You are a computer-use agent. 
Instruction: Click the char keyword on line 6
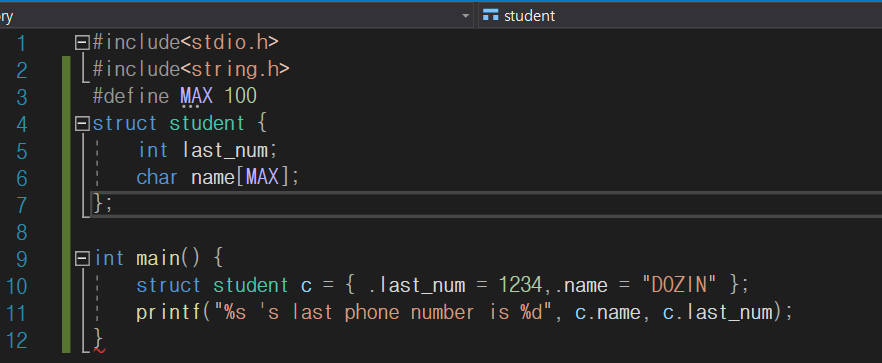point(158,177)
